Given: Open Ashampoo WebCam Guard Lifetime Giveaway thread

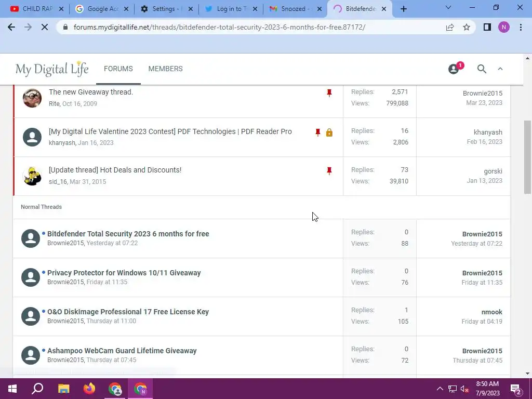Looking at the screenshot, I should pos(122,351).
